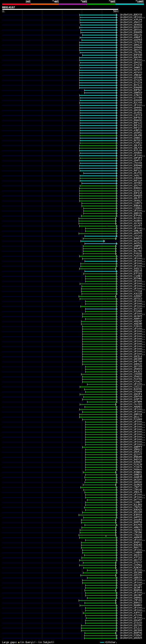Open hit UniRef100_C9SH98

point(131,374)
